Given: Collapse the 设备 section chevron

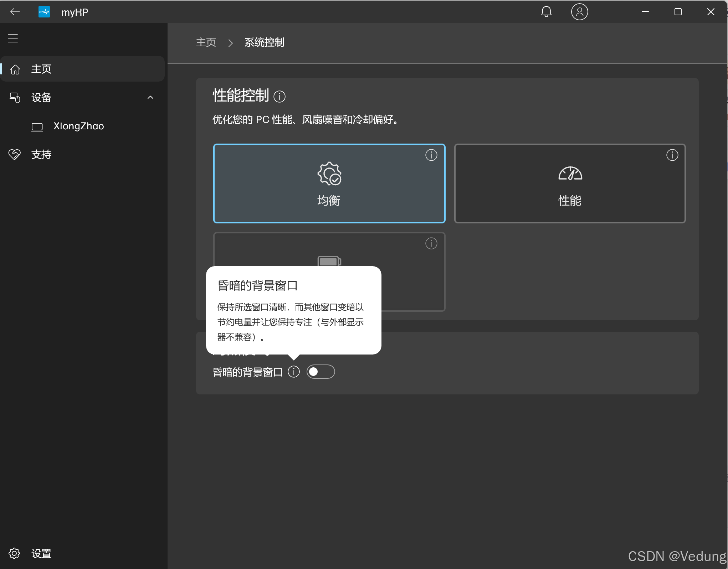Looking at the screenshot, I should pyautogui.click(x=150, y=97).
